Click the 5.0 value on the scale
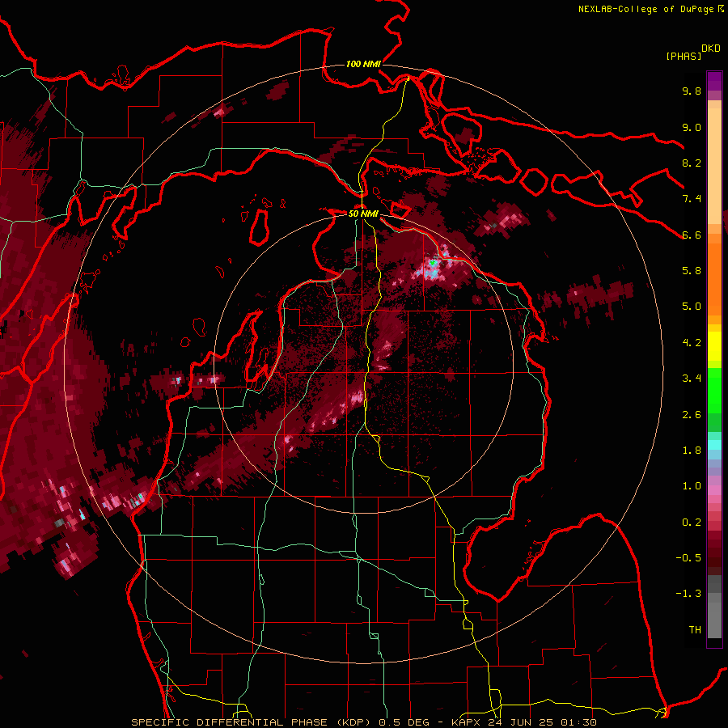The height and width of the screenshot is (728, 728). click(x=692, y=307)
